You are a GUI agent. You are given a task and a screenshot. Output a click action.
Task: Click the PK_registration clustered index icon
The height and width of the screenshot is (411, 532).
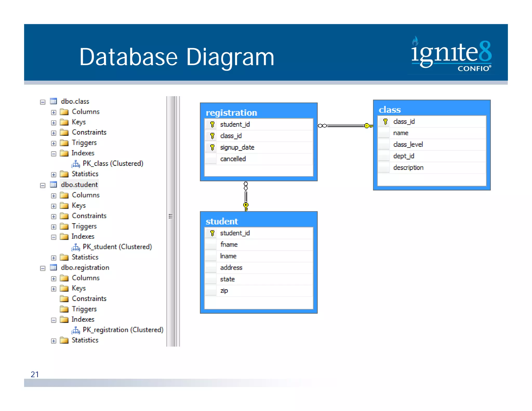click(76, 330)
